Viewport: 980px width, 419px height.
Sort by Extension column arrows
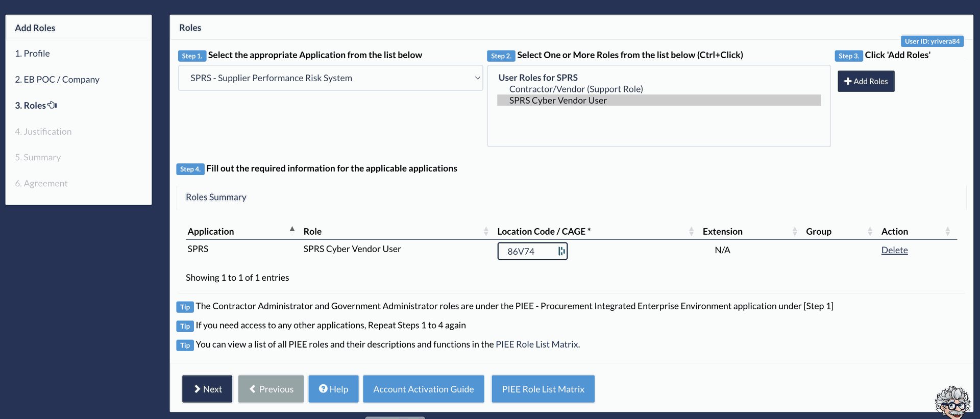coord(794,231)
